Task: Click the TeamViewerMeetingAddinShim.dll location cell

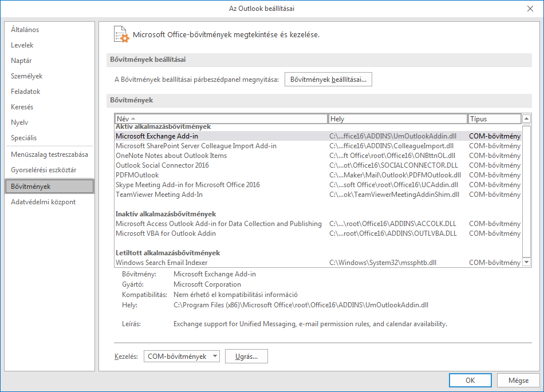Action: (394, 195)
